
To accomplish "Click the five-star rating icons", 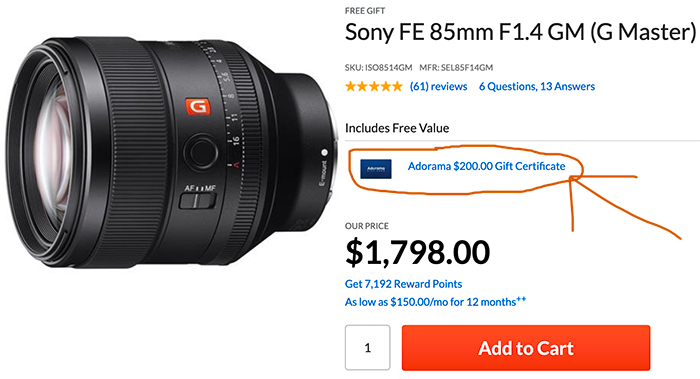I will pos(374,87).
